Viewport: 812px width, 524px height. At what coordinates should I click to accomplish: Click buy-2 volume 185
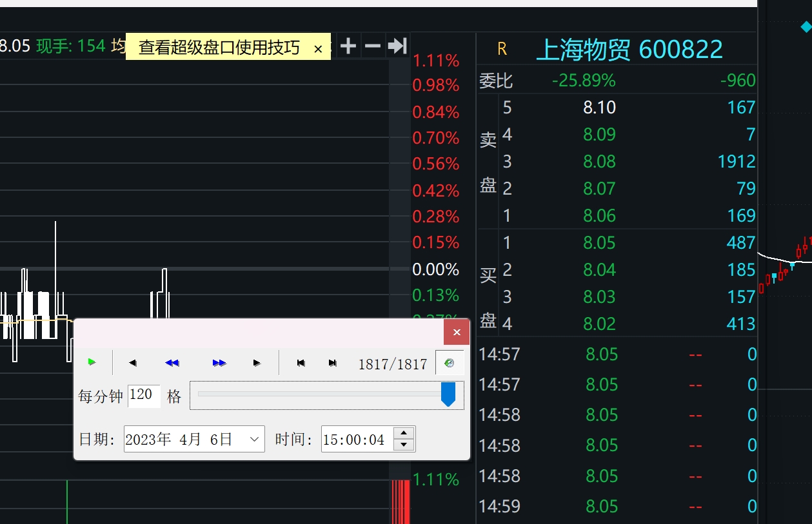pyautogui.click(x=741, y=269)
